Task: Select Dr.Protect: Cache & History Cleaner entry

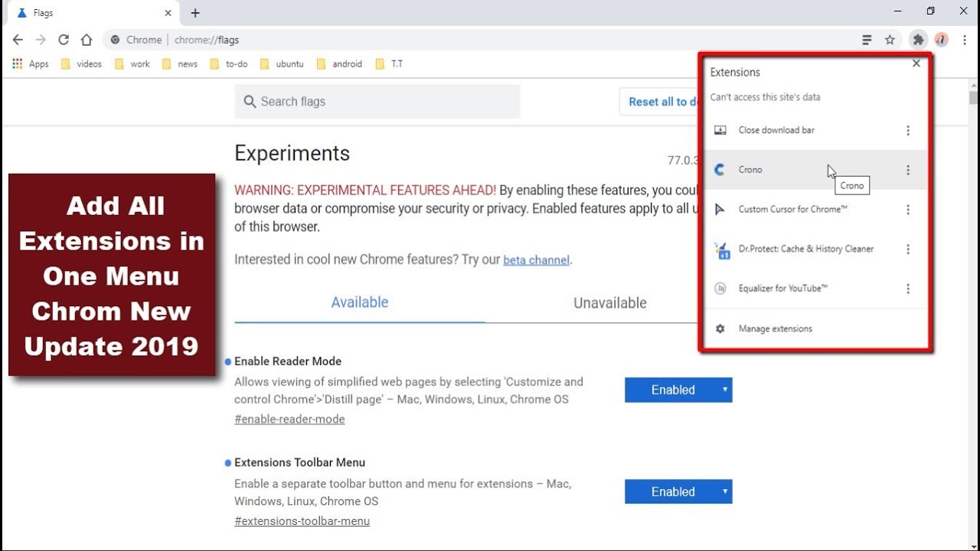Action: [815, 249]
